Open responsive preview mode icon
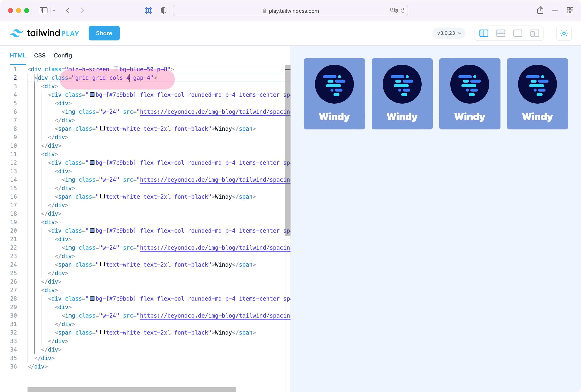The width and height of the screenshot is (581, 392). pyautogui.click(x=535, y=33)
